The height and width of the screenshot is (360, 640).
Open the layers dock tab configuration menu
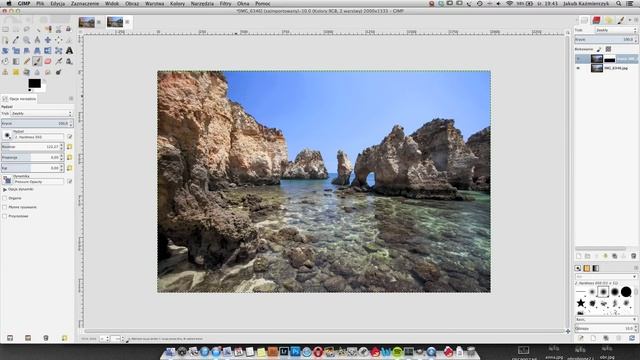coord(636,20)
